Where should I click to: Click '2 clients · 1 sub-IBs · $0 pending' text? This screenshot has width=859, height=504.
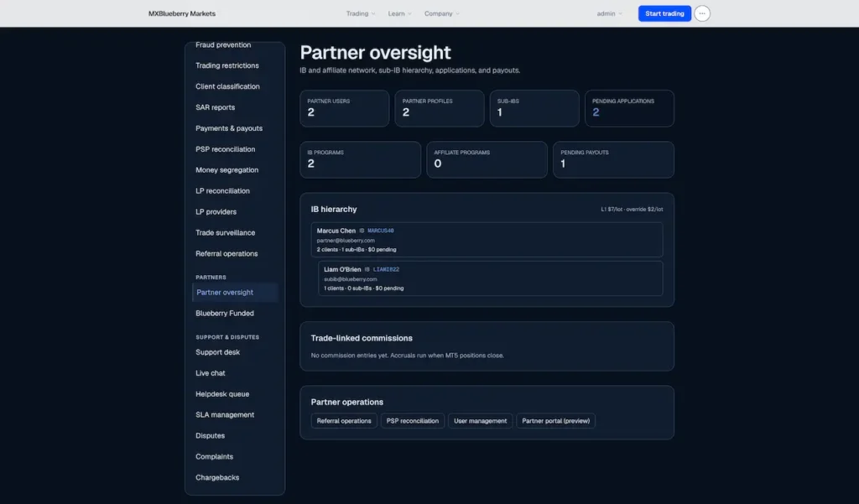(x=356, y=250)
